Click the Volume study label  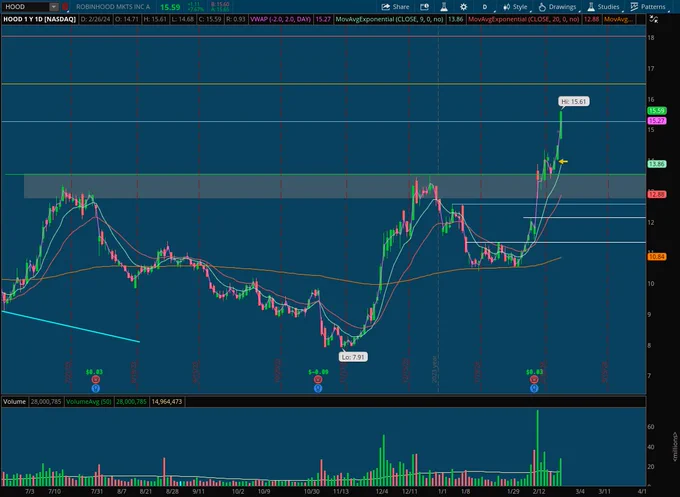coord(14,402)
